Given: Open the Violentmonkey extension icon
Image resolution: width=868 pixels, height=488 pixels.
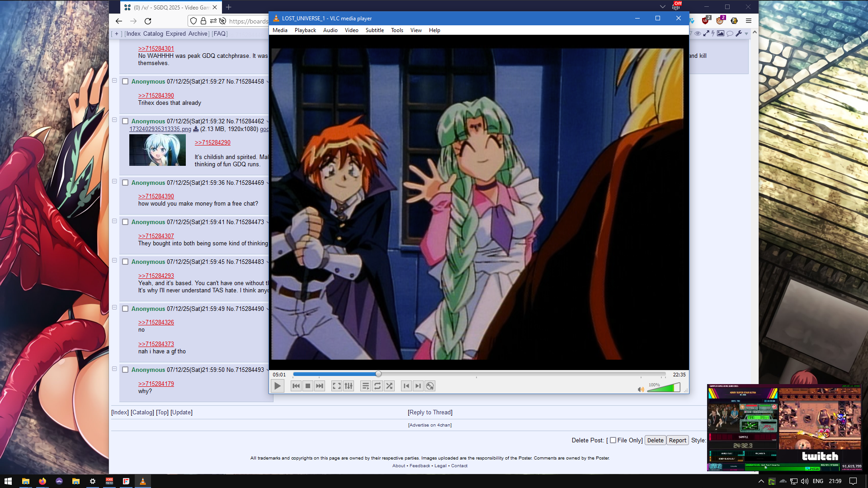Looking at the screenshot, I should (720, 20).
